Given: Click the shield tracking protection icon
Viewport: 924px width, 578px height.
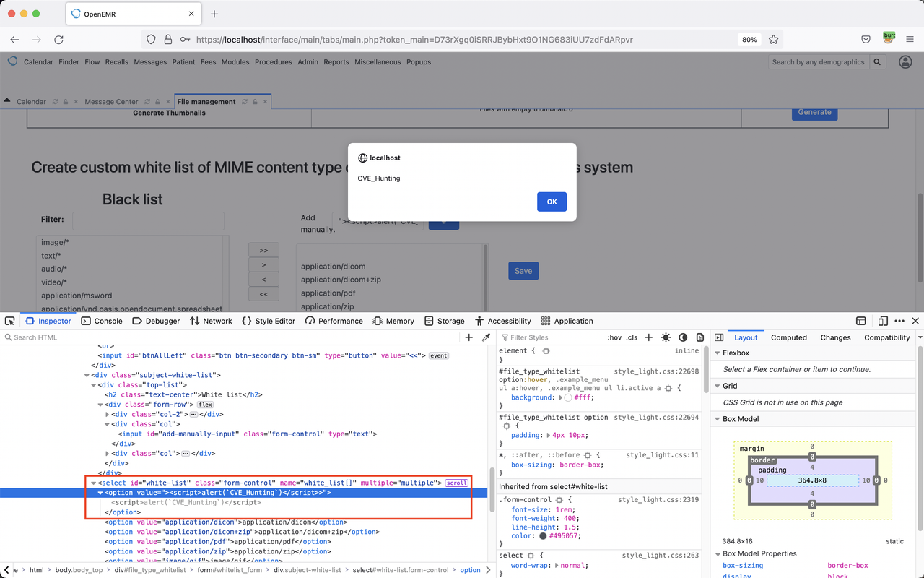Looking at the screenshot, I should pos(151,40).
